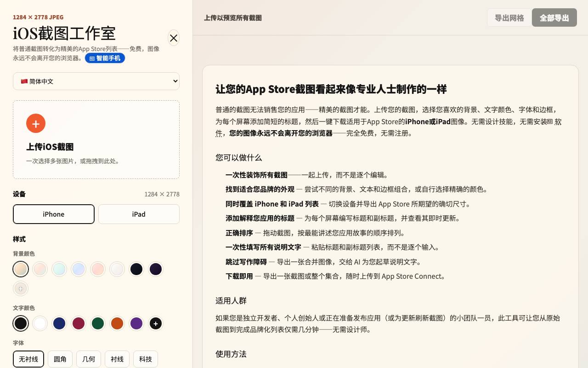Click the 一次性填写所有说明文字 list item

[x=333, y=247]
